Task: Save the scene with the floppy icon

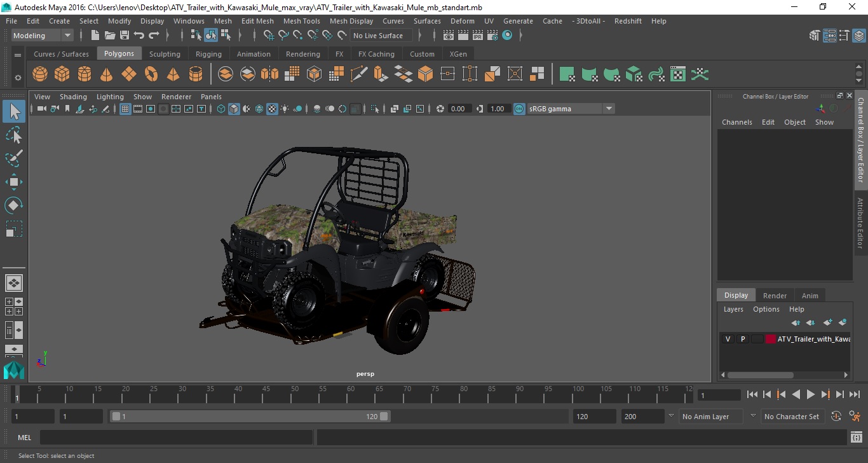Action: 125,36
